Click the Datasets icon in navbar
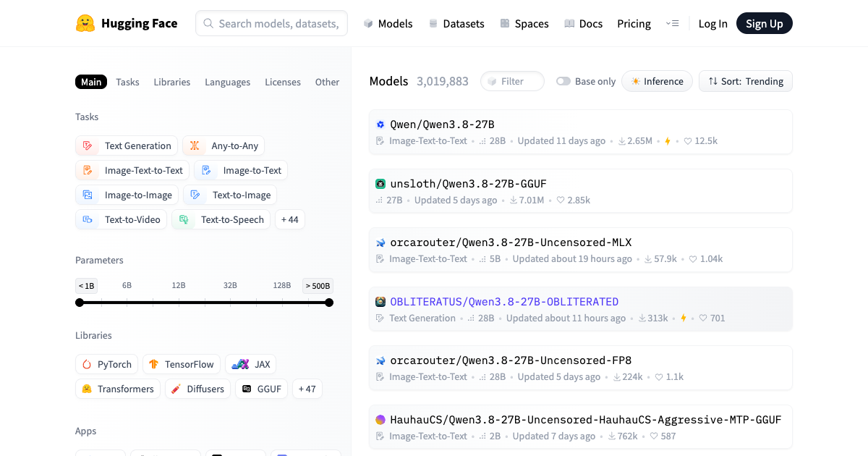 coord(433,23)
